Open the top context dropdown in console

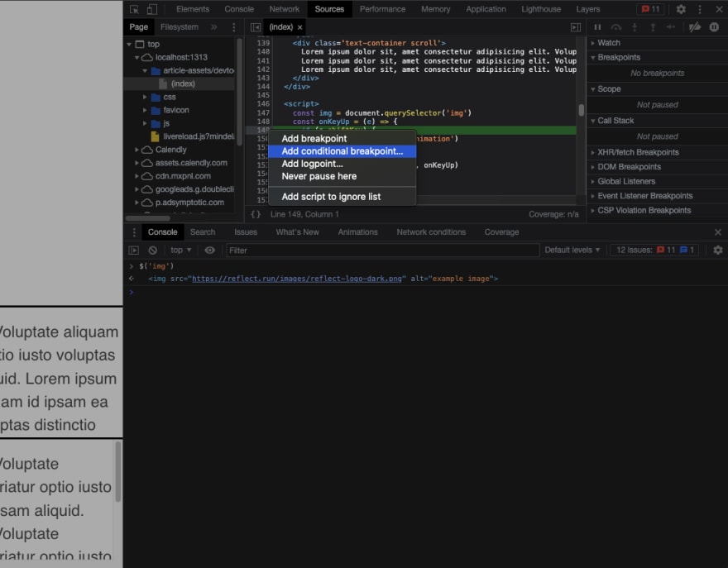pos(180,251)
